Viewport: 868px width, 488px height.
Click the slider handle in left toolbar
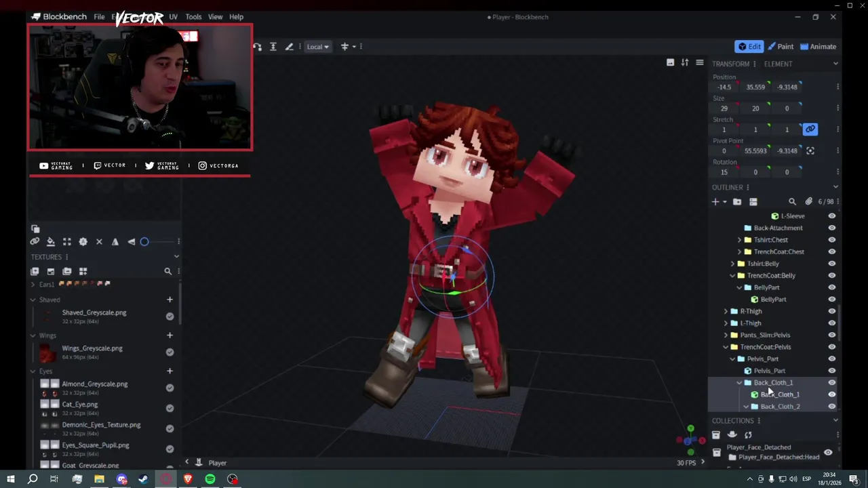click(144, 241)
